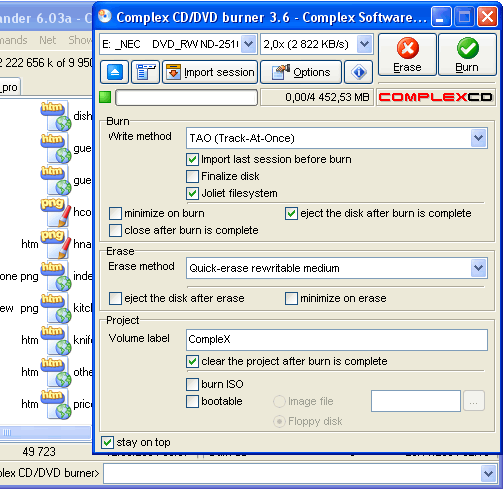Viewport: 504px width, 490px height.
Task: Click into the Volume label field
Action: coord(337,340)
